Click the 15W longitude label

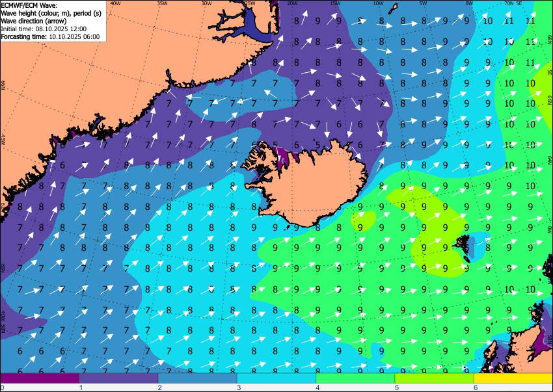pos(336,3)
